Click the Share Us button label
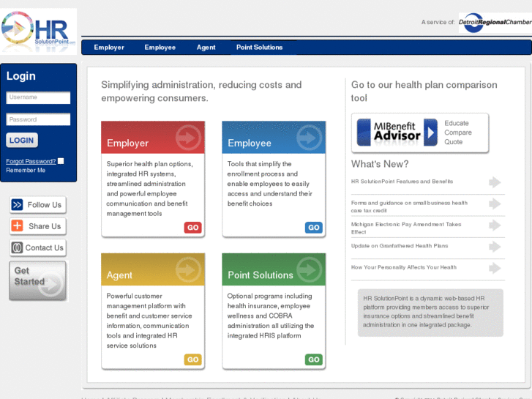Viewport: 532px width, 399px height. (45, 226)
